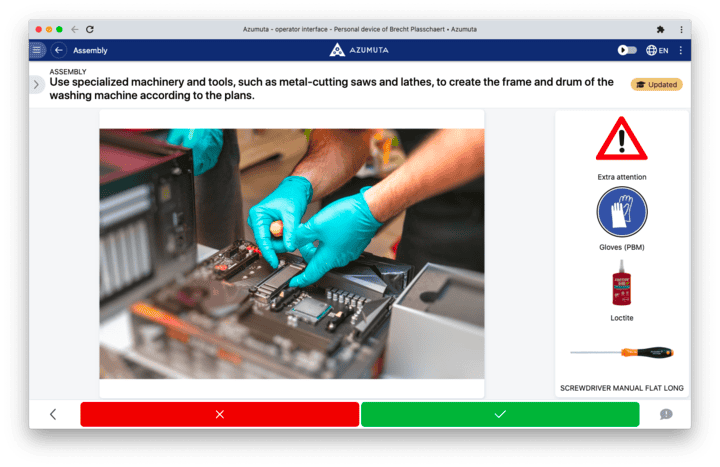The width and height of the screenshot is (720, 467).
Task: Click the Extra attention warning triangle
Action: pyautogui.click(x=622, y=139)
